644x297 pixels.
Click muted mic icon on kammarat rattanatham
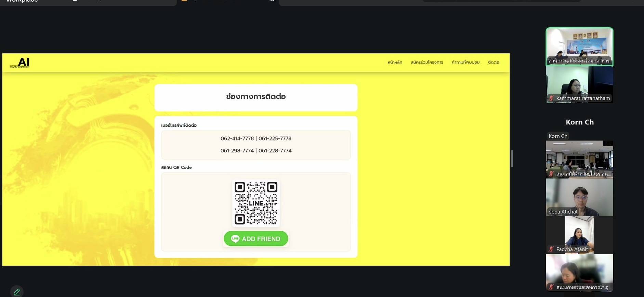(551, 98)
